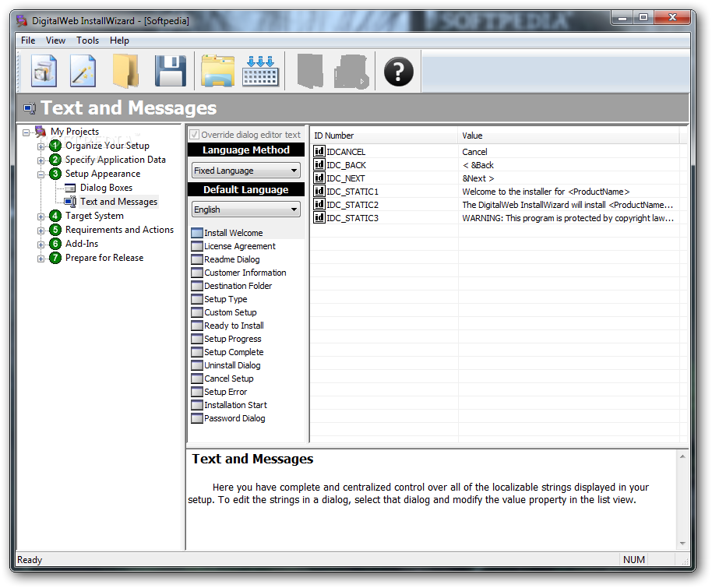Viewport: 712px width, 588px height.
Task: Collapse the Setup Appearance node
Action: click(41, 174)
